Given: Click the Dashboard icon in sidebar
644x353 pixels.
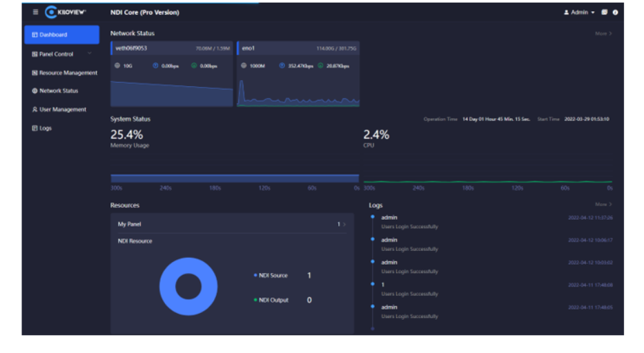Looking at the screenshot, I should tap(35, 35).
